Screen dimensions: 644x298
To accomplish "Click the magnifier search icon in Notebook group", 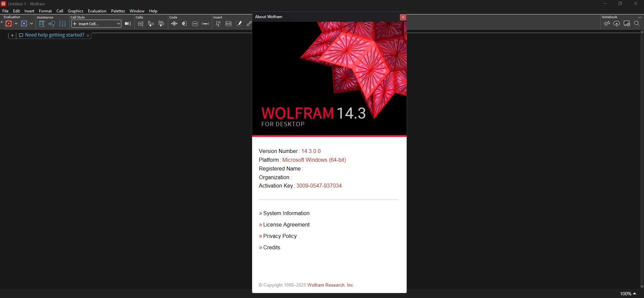I will pyautogui.click(x=637, y=24).
